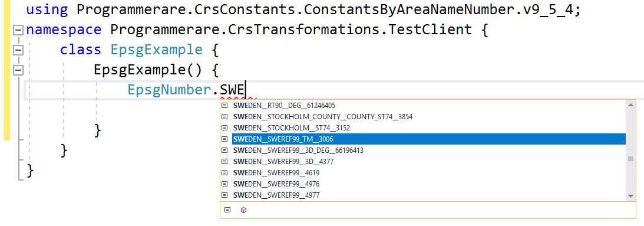The image size is (644, 226).
Task: Collapse the class EpsgExample block
Action: (18, 50)
